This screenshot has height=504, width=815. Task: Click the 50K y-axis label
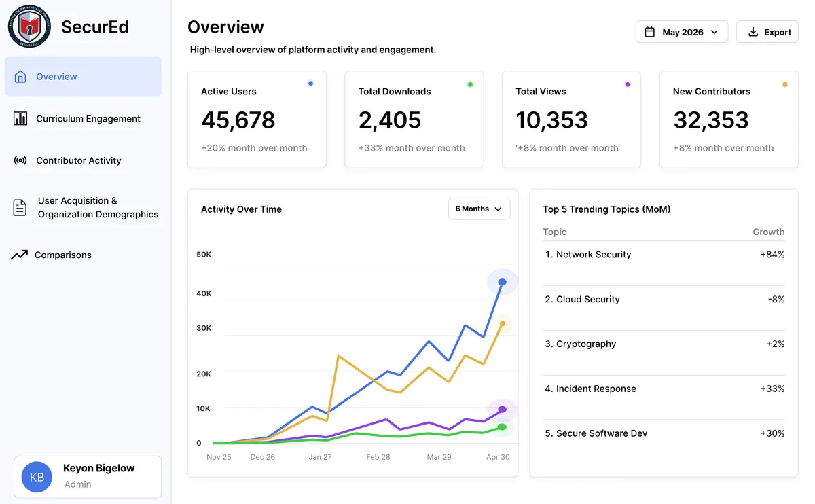[204, 255]
